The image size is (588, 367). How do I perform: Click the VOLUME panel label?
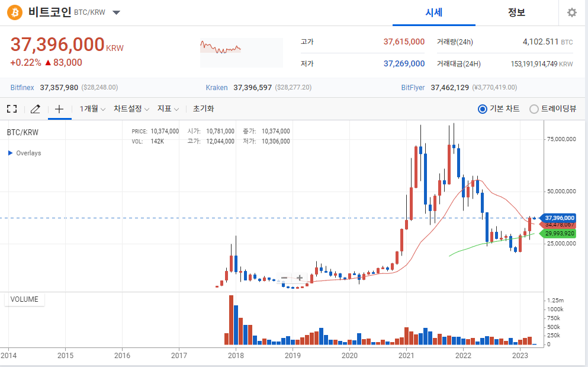click(x=24, y=299)
